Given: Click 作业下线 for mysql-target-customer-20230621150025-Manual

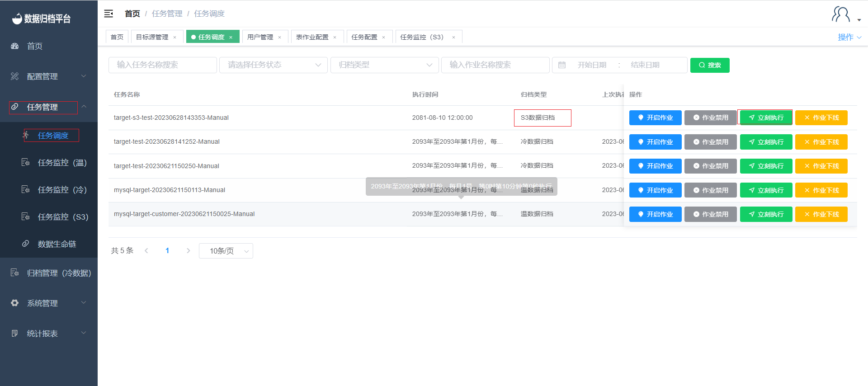Looking at the screenshot, I should (821, 214).
